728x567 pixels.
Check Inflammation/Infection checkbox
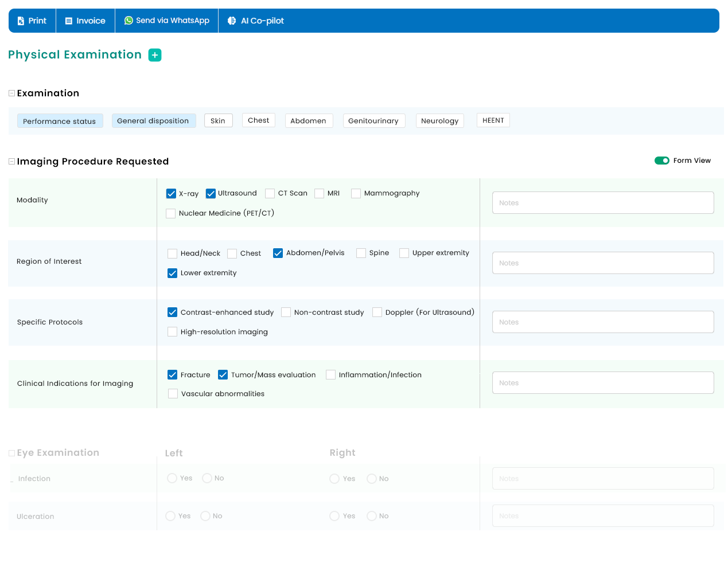[x=331, y=375]
